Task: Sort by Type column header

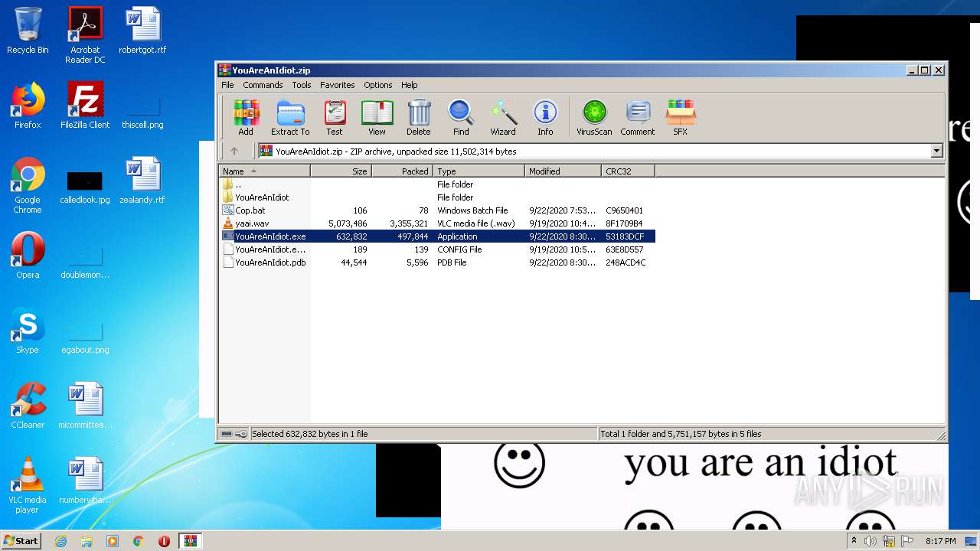Action: 479,171
